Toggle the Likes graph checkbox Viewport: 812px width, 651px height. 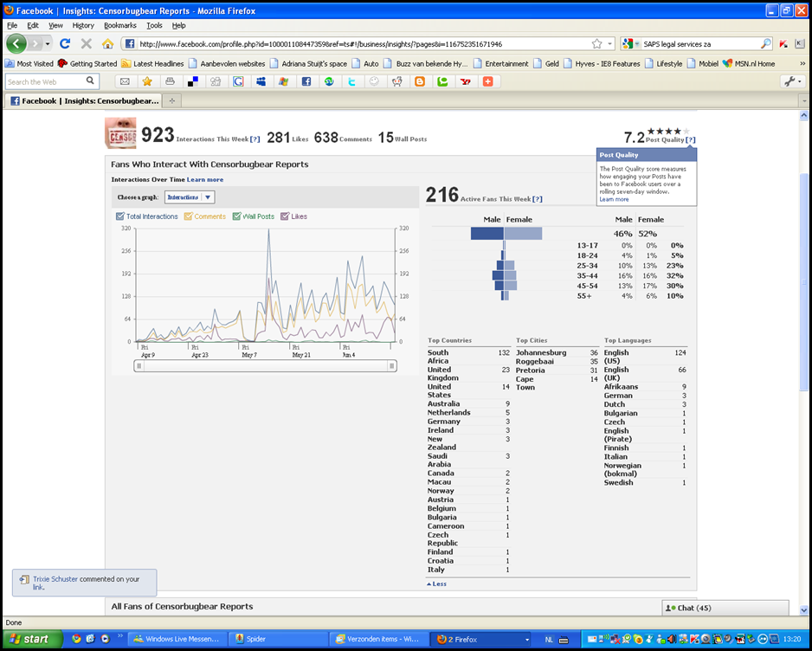285,216
